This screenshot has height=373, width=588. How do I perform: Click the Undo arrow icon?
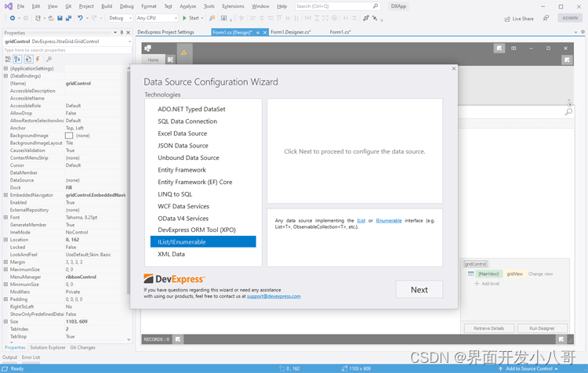(x=80, y=18)
